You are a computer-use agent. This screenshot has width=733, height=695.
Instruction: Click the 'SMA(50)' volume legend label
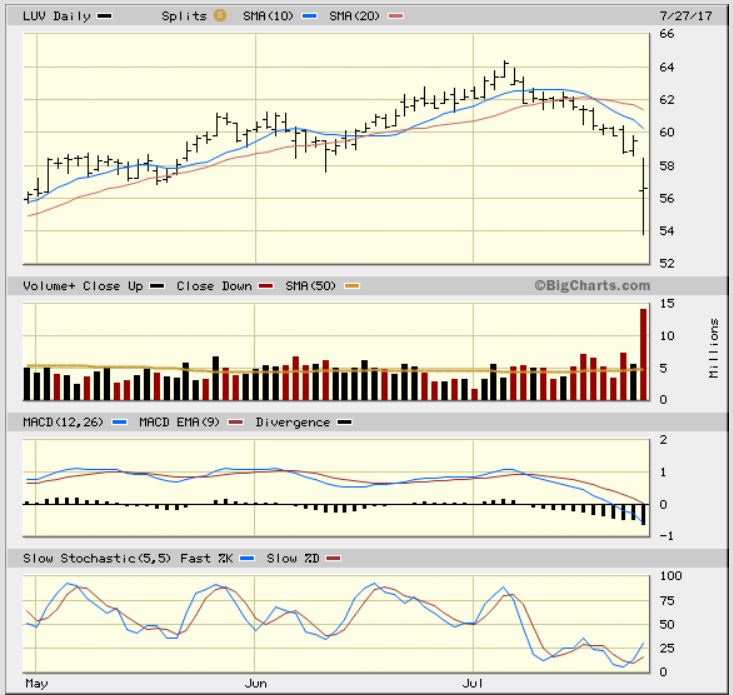310,286
